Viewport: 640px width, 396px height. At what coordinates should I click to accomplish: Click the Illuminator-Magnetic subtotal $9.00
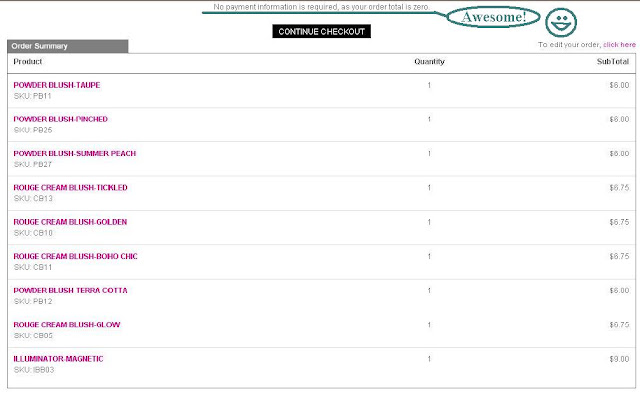coord(619,359)
